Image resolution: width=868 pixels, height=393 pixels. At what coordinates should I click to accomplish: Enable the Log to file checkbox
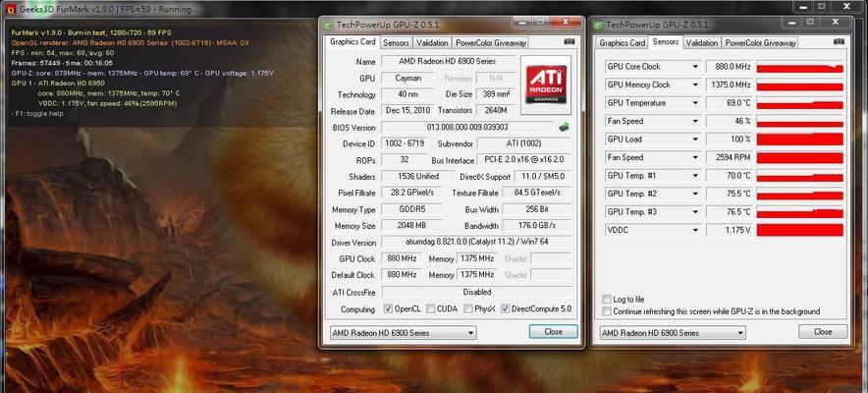point(607,299)
